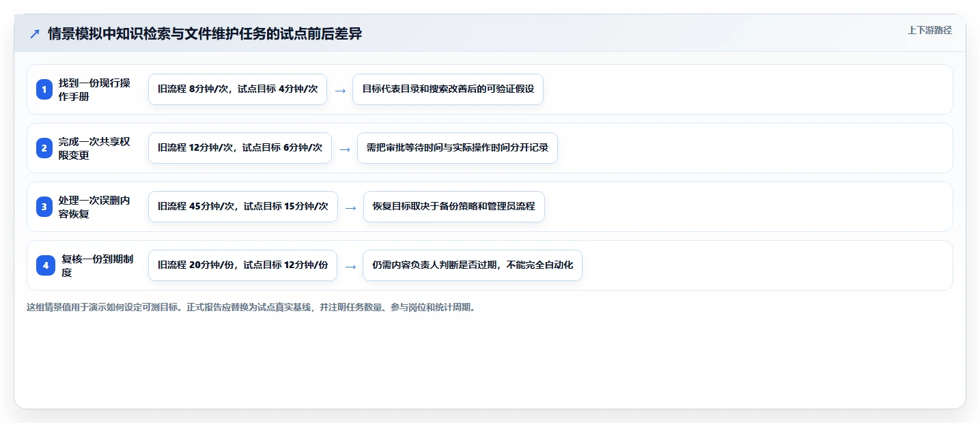Click the 上下游路径 label in the header
980x423 pixels.
929,30
